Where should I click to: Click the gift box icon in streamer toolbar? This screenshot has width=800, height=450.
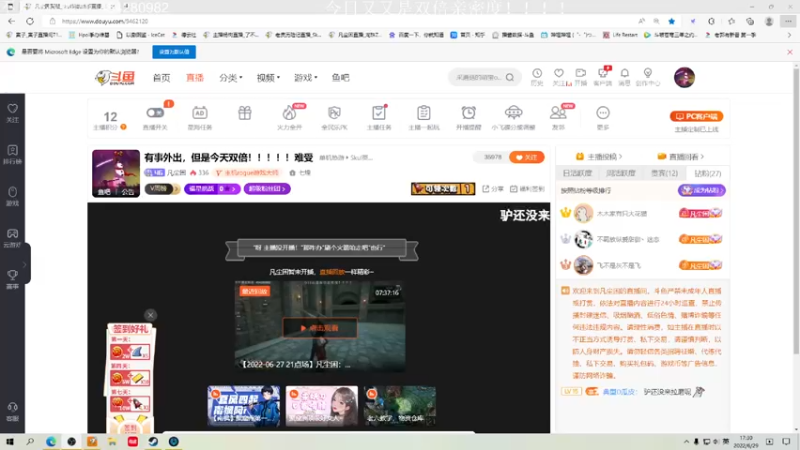click(245, 113)
